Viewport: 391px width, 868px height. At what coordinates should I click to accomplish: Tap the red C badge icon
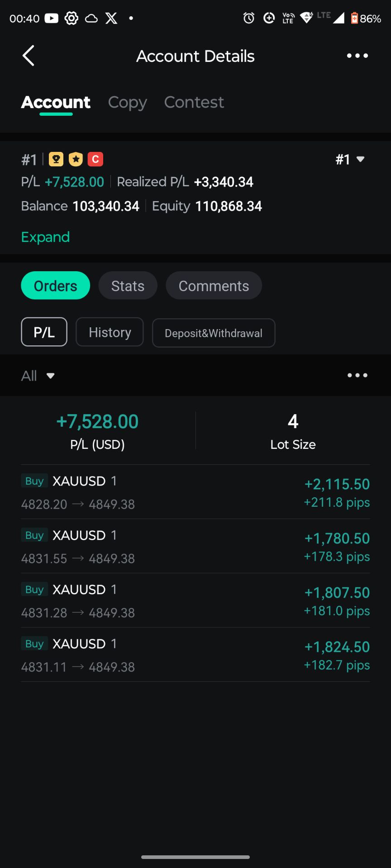(95, 159)
